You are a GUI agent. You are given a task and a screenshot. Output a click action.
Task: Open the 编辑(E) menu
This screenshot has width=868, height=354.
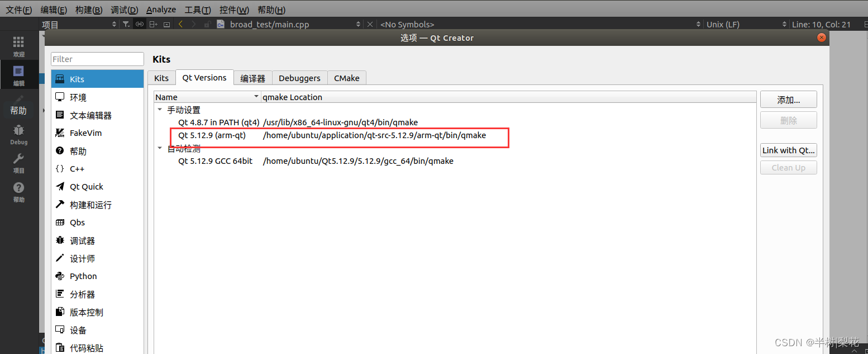pyautogui.click(x=54, y=10)
